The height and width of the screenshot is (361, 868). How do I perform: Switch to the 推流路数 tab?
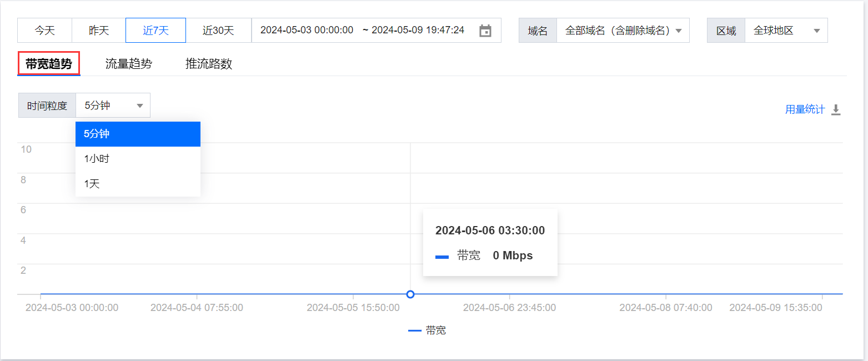pos(209,64)
